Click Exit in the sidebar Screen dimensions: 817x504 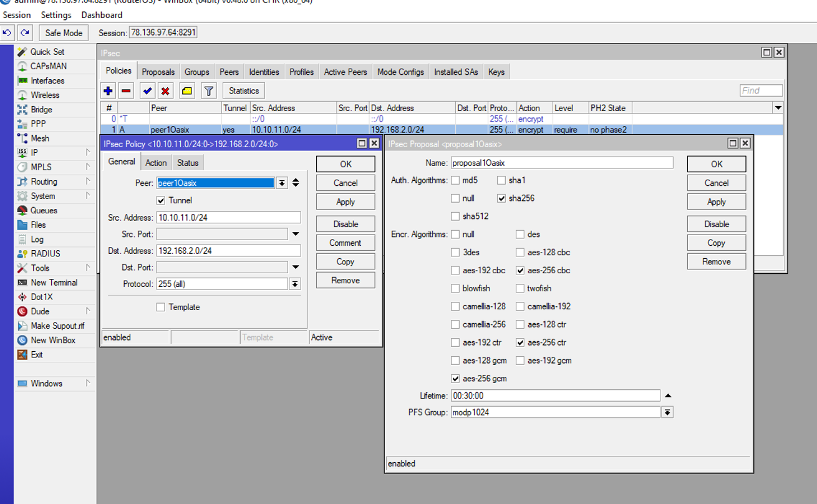(x=37, y=354)
